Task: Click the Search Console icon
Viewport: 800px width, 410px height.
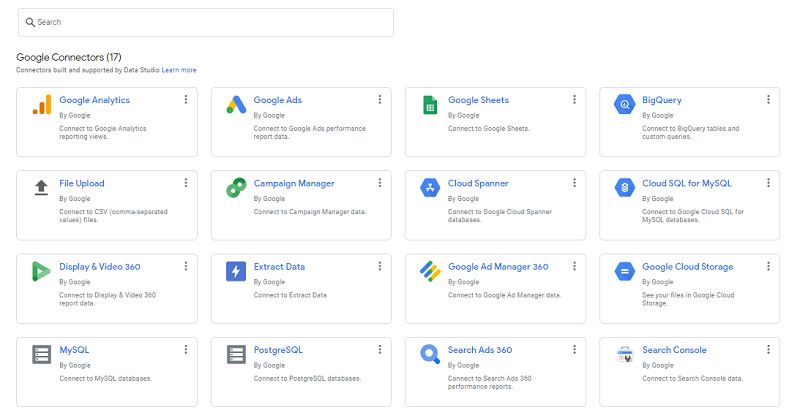Action: click(624, 354)
